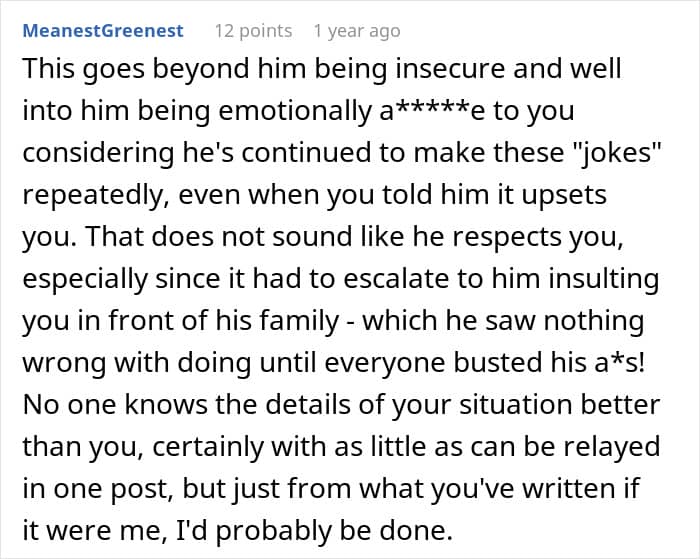Open the "1 year ago" timestamp permalink
The image size is (700, 559).
pos(356,31)
